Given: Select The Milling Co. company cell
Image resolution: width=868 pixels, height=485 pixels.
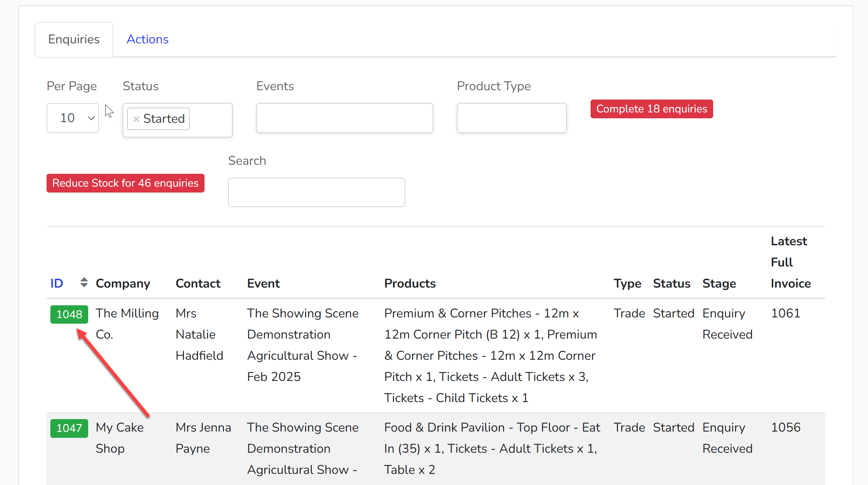Looking at the screenshot, I should [x=127, y=324].
